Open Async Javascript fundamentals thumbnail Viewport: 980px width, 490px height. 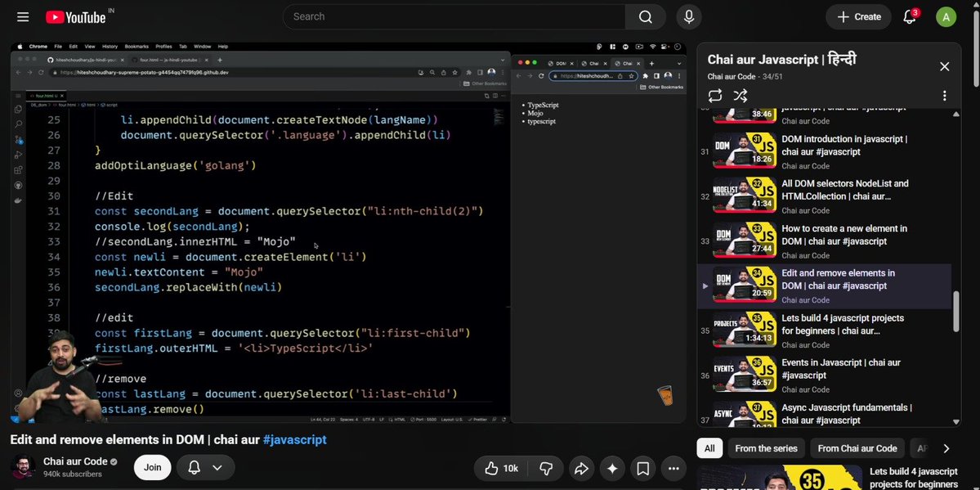click(745, 414)
